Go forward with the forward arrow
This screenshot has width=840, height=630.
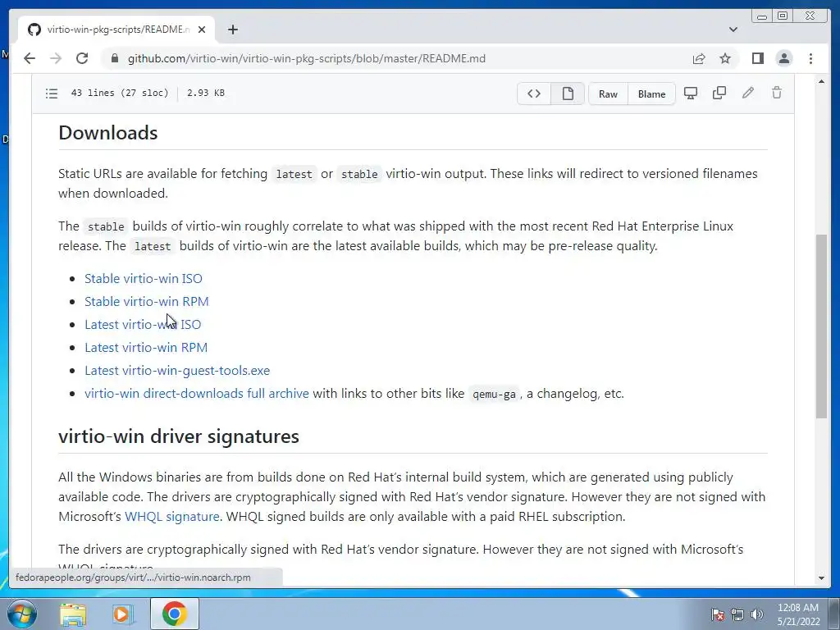[56, 58]
